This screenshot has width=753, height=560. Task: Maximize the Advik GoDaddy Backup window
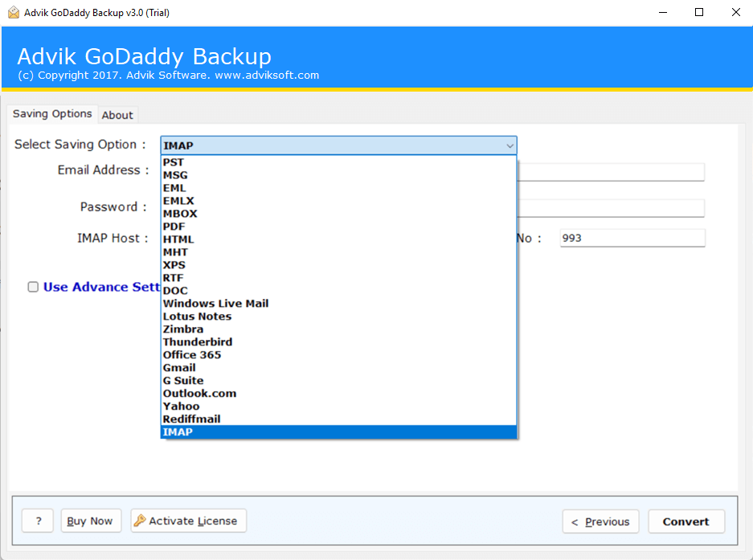[x=699, y=13]
